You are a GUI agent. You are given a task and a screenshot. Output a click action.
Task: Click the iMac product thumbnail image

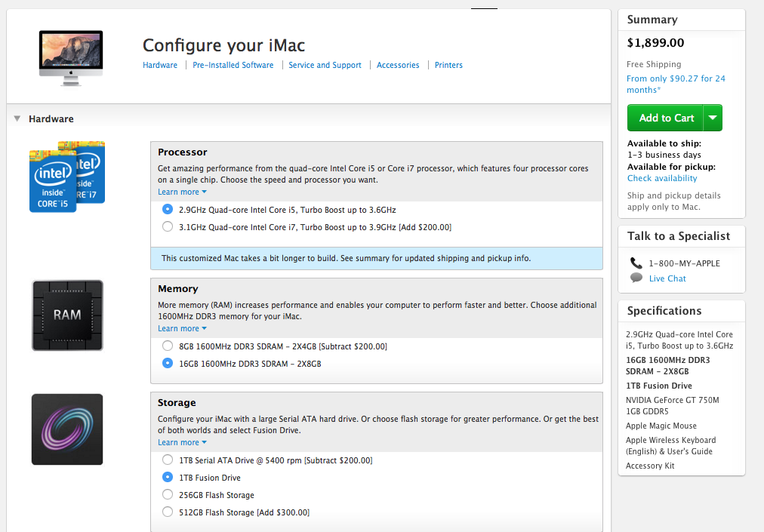coord(71,58)
